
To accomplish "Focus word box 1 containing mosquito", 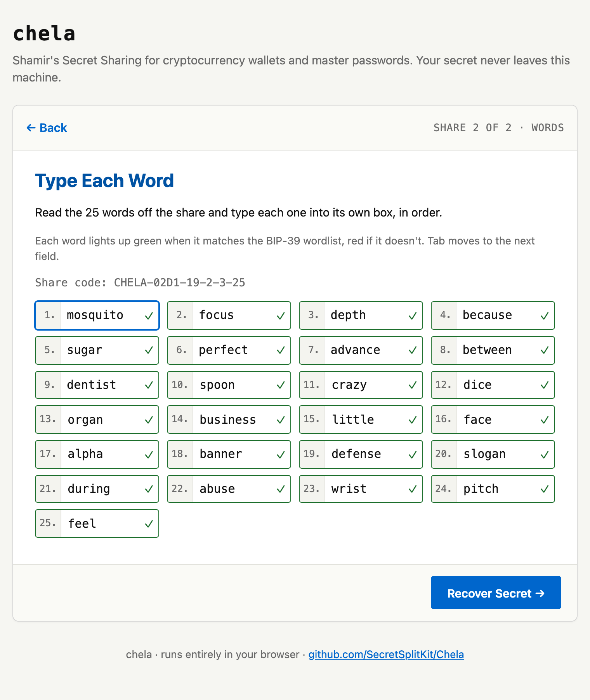I will point(97,315).
